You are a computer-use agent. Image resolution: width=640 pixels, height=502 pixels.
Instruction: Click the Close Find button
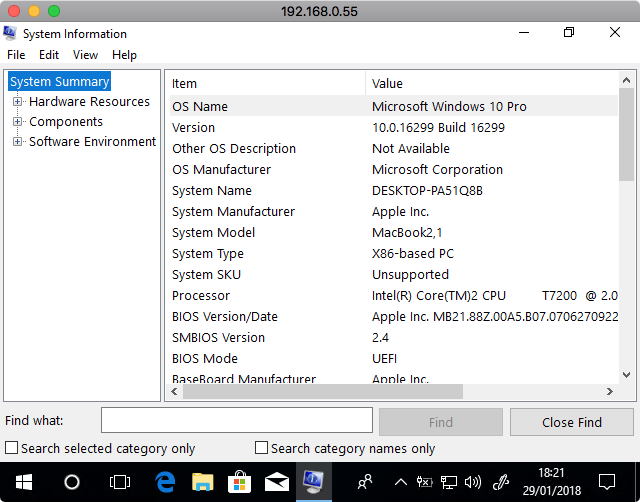tap(572, 422)
